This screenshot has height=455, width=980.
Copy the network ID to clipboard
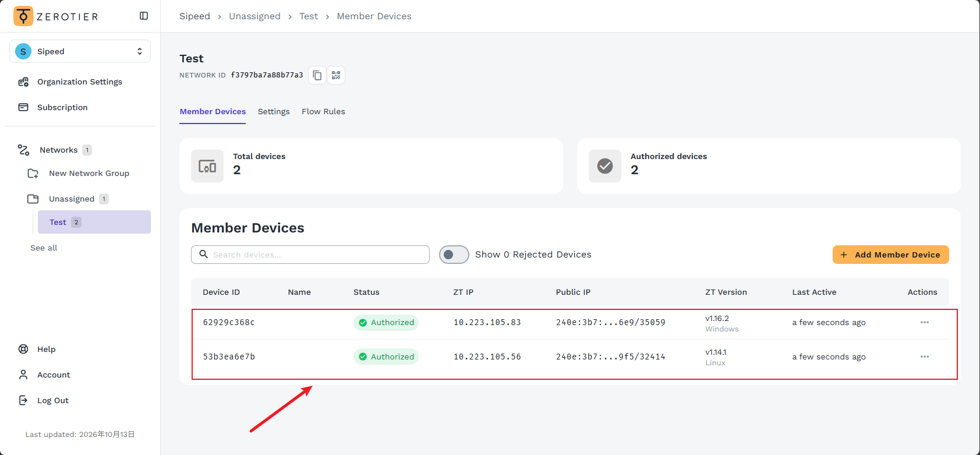pyautogui.click(x=317, y=75)
